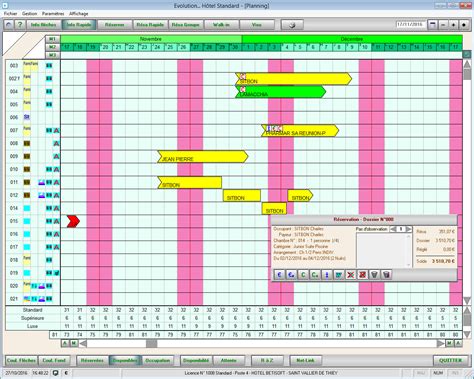Viewport: 474px width, 379px height.
Task: Open the Affichage menu
Action: [79, 14]
